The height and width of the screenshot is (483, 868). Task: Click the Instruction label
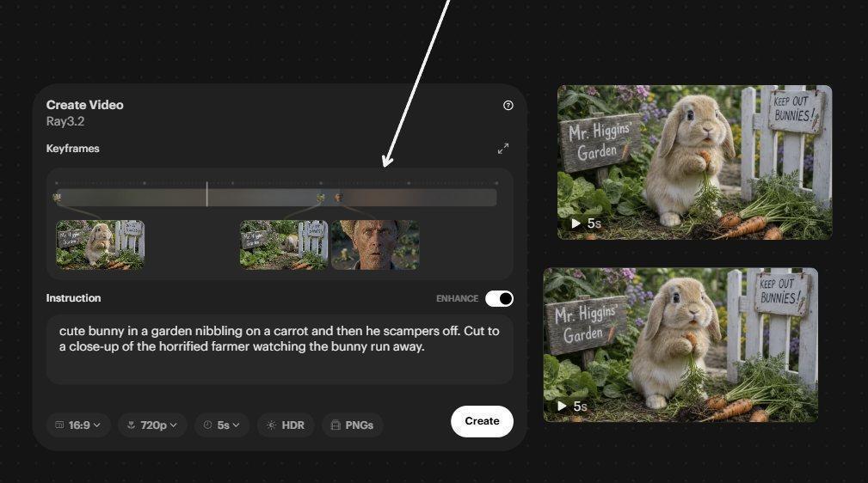tap(73, 298)
